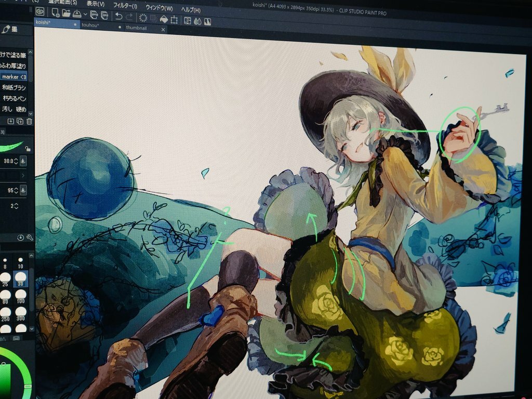532x399 pixels.
Task: Adjust brush size 30.0 stepper
Action: tap(16, 161)
